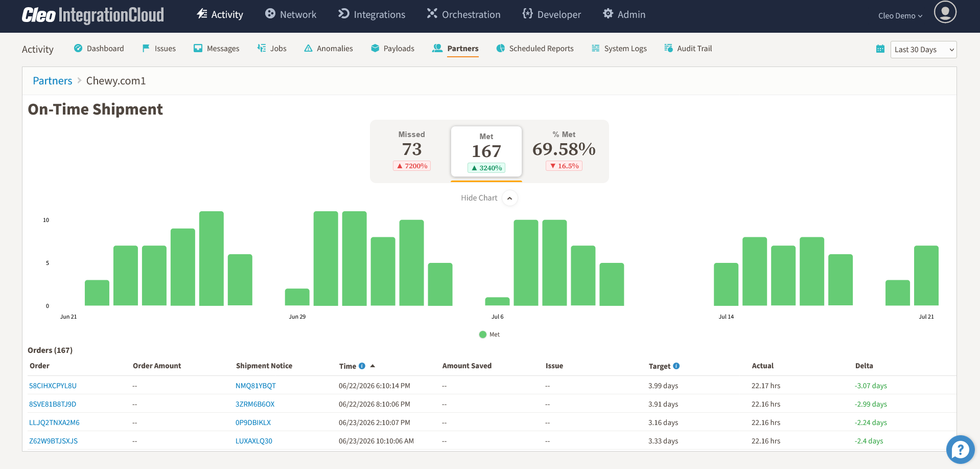Click the 3.99 days target value
The width and height of the screenshot is (980, 469).
click(663, 386)
